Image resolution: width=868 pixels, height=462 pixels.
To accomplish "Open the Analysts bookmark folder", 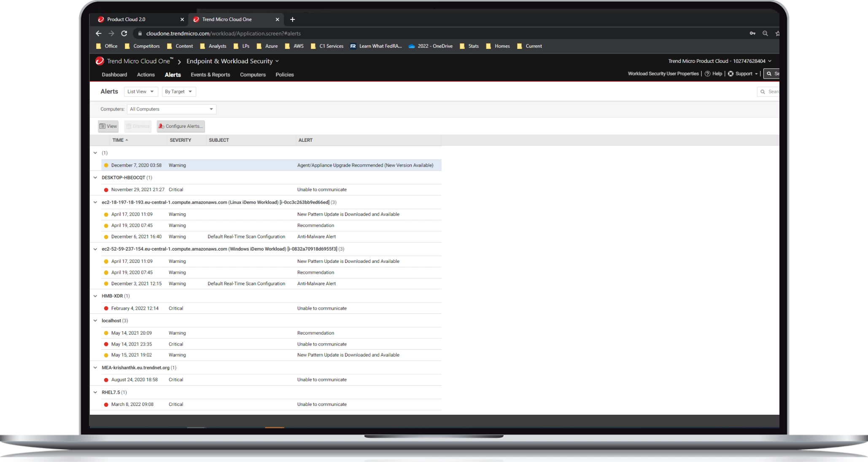I will 213,46.
